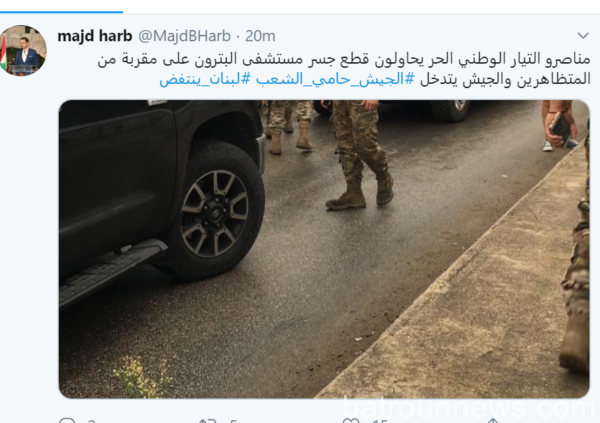
Task: Click the black truck wheel in photo
Action: tap(215, 213)
